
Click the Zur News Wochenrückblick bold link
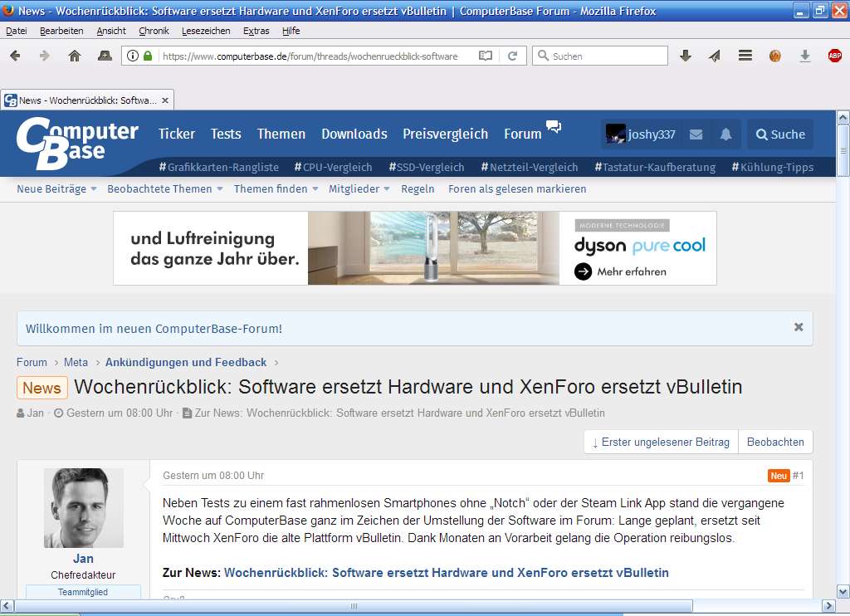pos(446,573)
